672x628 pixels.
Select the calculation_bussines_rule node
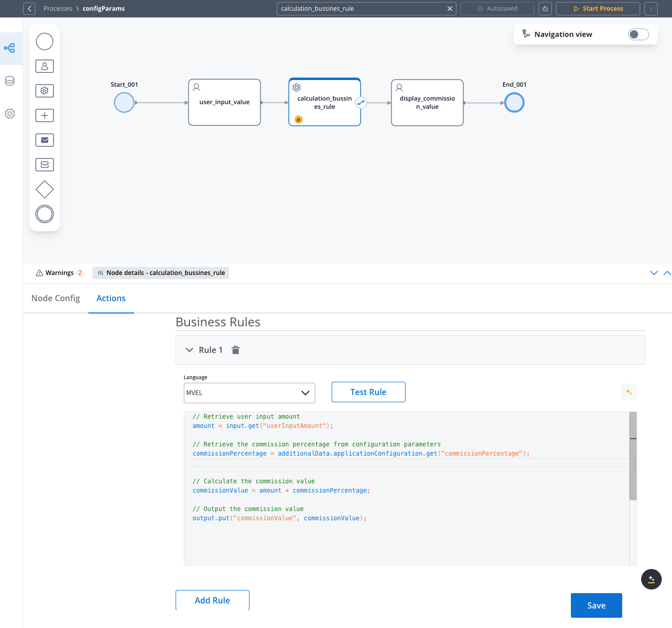click(324, 102)
